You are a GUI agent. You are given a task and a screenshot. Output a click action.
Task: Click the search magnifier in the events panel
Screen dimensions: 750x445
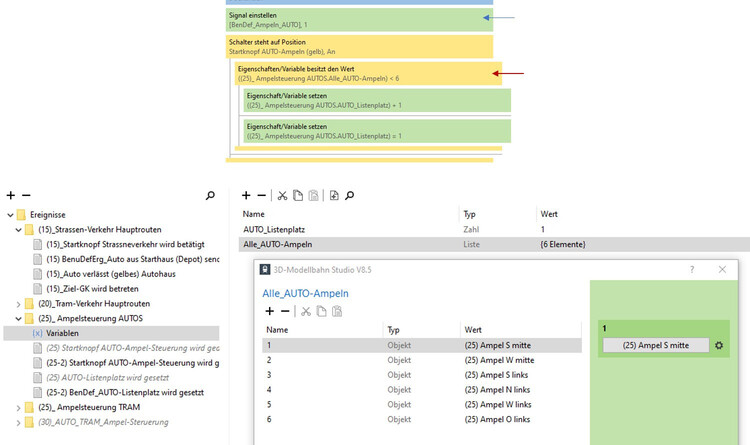pyautogui.click(x=210, y=196)
